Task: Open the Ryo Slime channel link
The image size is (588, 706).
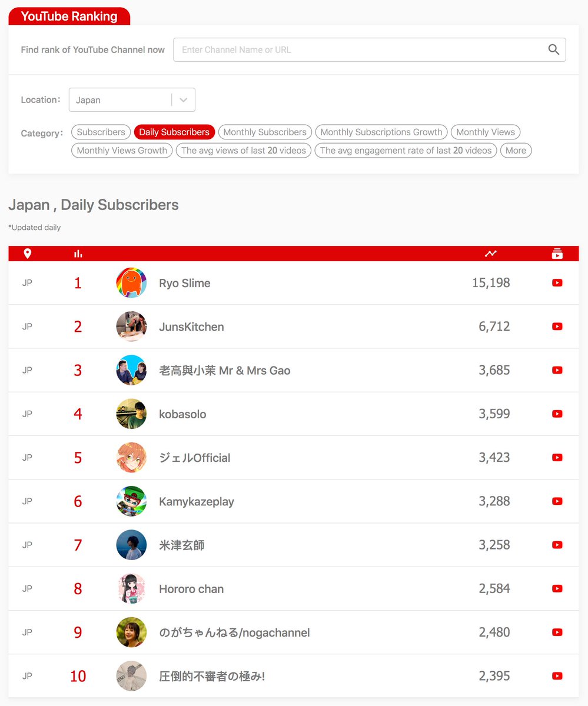Action: (185, 283)
